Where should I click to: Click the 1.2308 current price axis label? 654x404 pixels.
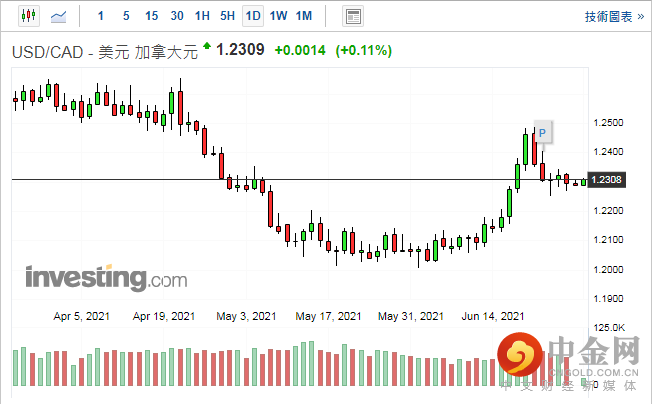click(x=606, y=180)
